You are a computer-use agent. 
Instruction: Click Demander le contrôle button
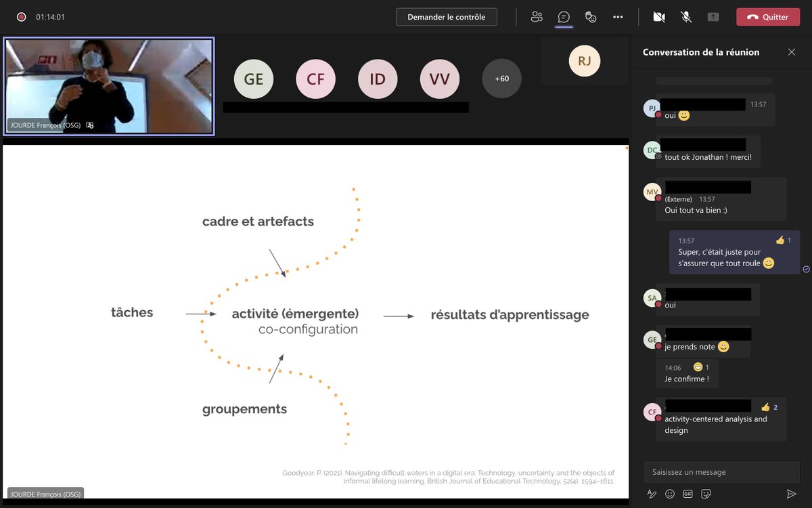pyautogui.click(x=447, y=17)
